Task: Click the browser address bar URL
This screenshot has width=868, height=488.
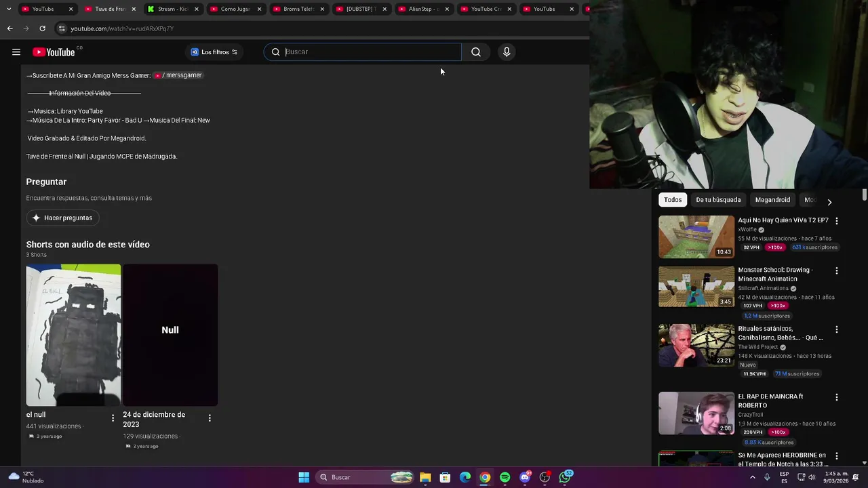Action: 122,28
